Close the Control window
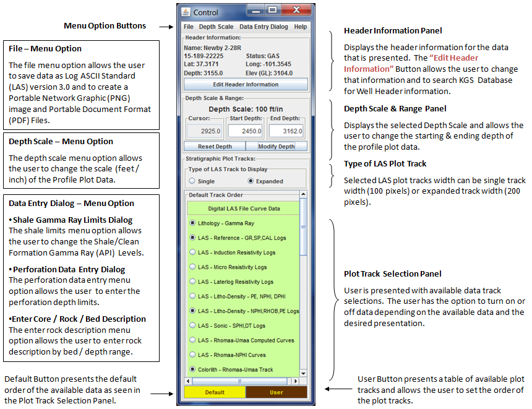532x409 pixels. point(296,10)
